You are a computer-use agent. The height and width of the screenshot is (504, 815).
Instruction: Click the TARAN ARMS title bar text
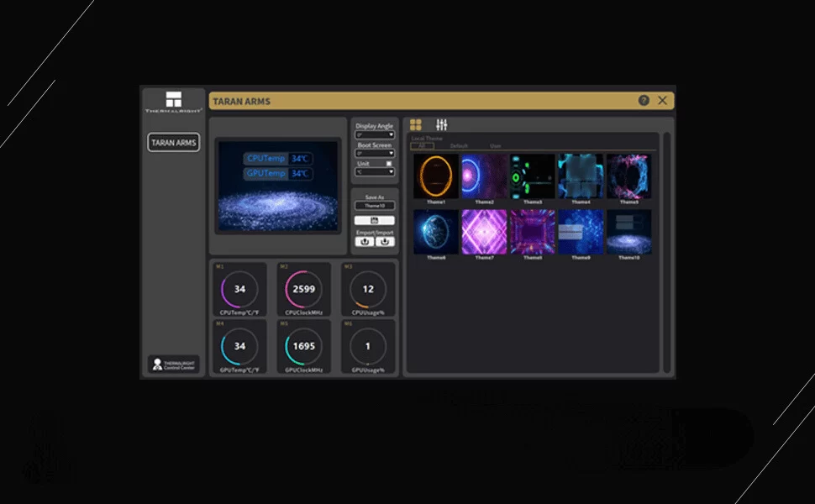[x=242, y=102]
